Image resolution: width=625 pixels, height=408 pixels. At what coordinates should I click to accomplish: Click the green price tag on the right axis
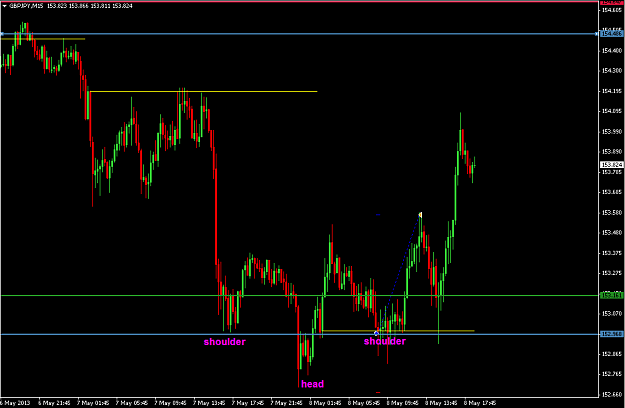point(611,295)
